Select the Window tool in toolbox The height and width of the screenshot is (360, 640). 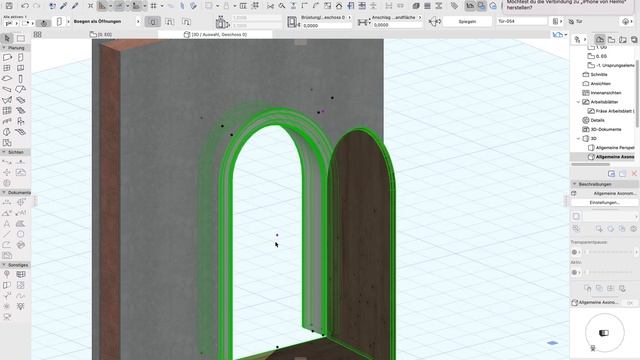tap(7, 68)
